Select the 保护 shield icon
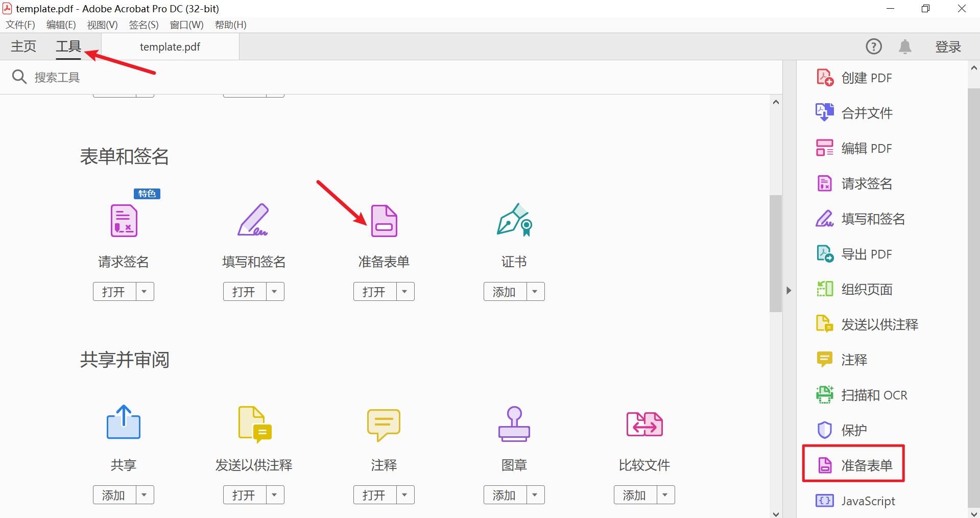The image size is (980, 518). pos(824,429)
